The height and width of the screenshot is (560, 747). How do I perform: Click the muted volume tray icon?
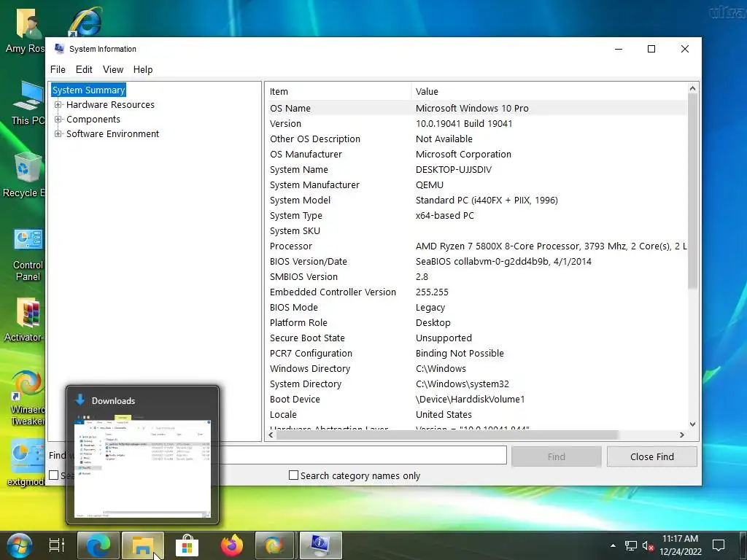(x=648, y=545)
